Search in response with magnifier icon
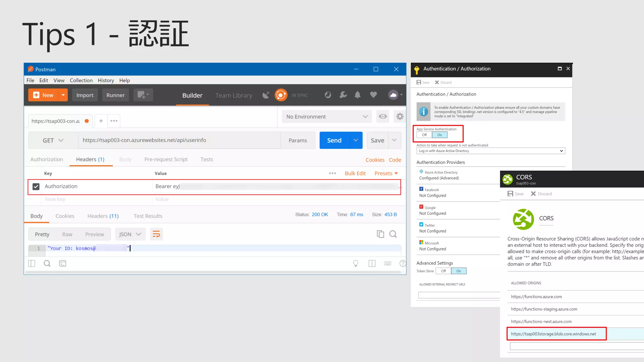644x362 pixels. 393,234
